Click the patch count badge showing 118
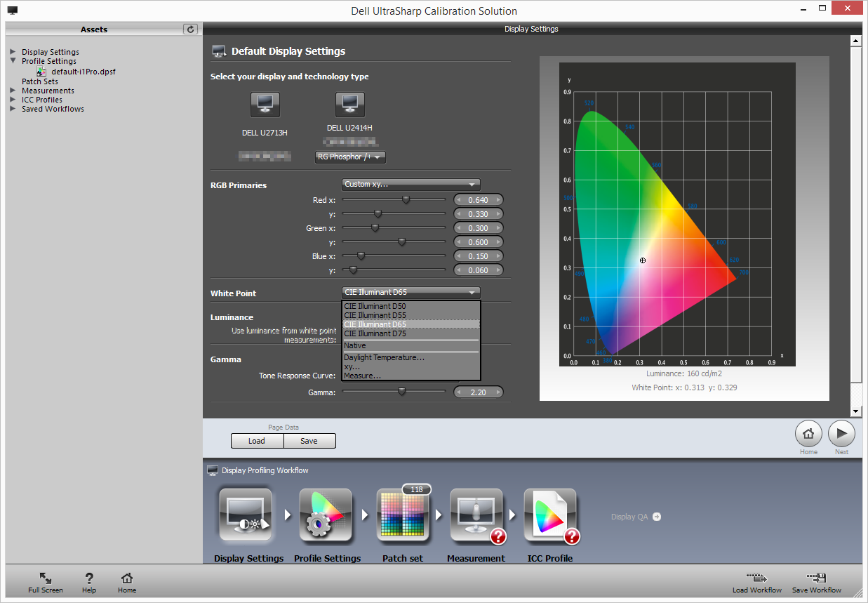The width and height of the screenshot is (868, 603). pos(416,489)
